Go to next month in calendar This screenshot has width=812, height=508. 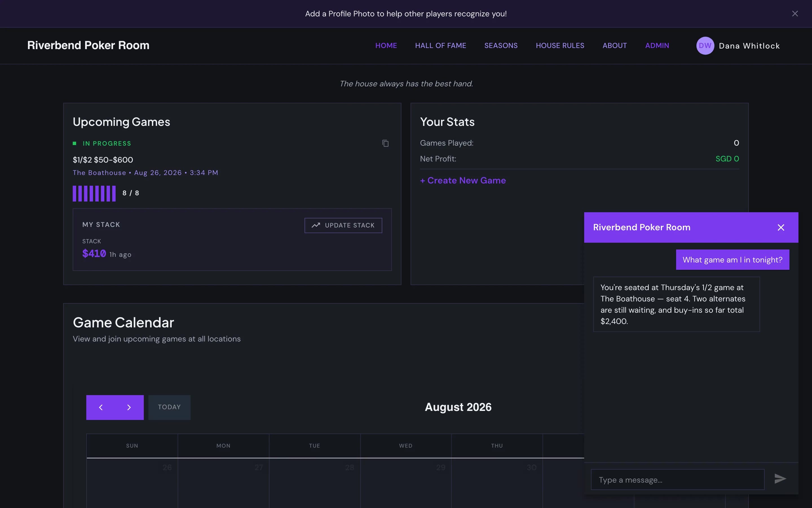tap(129, 407)
